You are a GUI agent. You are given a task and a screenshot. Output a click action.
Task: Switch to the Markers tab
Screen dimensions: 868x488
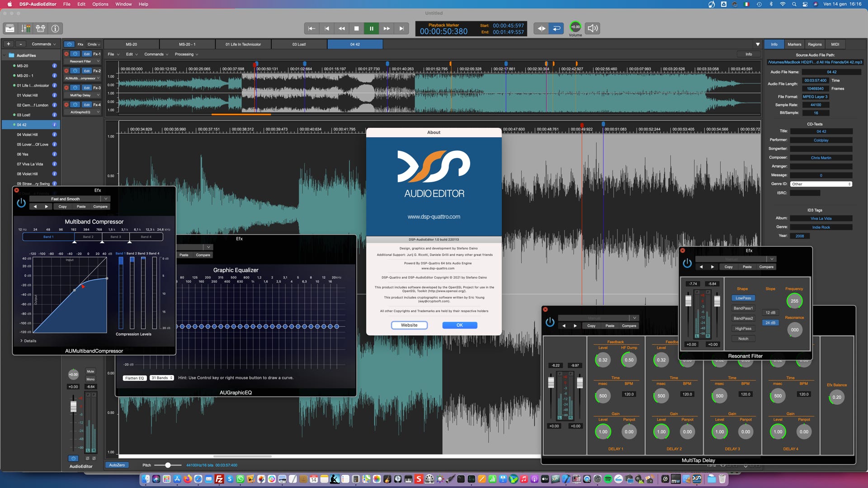tap(794, 44)
